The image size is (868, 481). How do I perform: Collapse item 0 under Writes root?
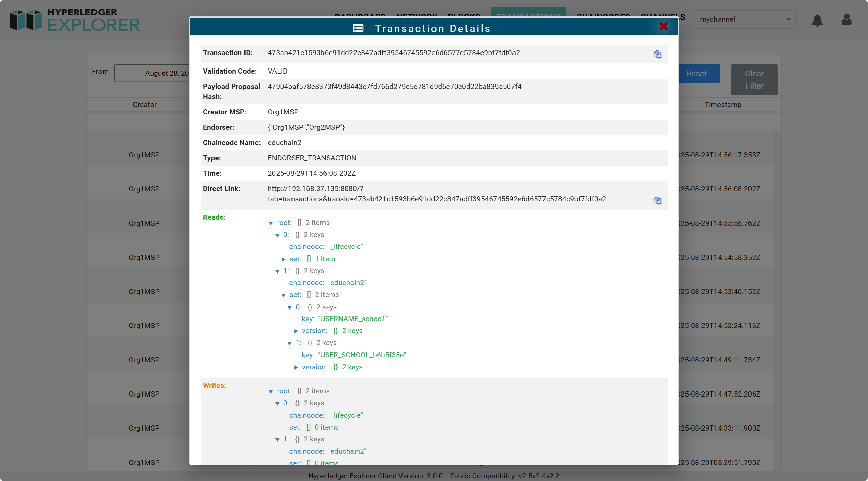click(277, 403)
